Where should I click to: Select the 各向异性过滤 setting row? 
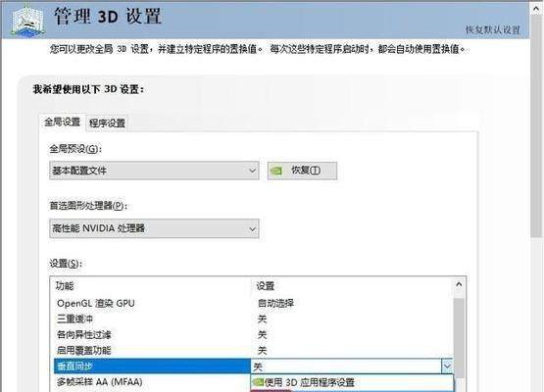(x=253, y=335)
